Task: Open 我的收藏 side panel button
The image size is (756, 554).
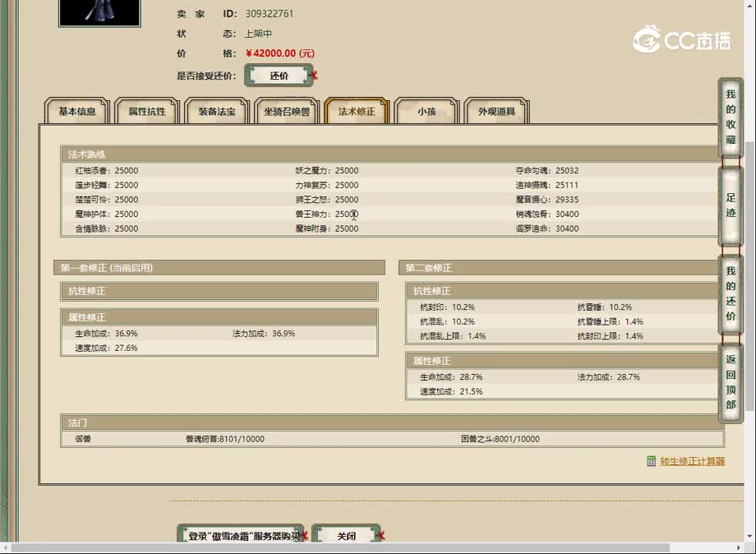Action: (x=731, y=117)
